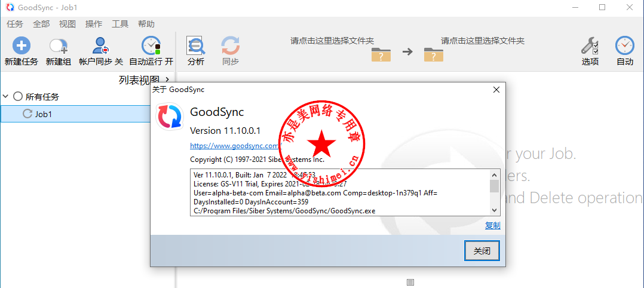644x288 pixels.
Task: Click the Sync (同步) arrows icon
Action: coord(231,45)
